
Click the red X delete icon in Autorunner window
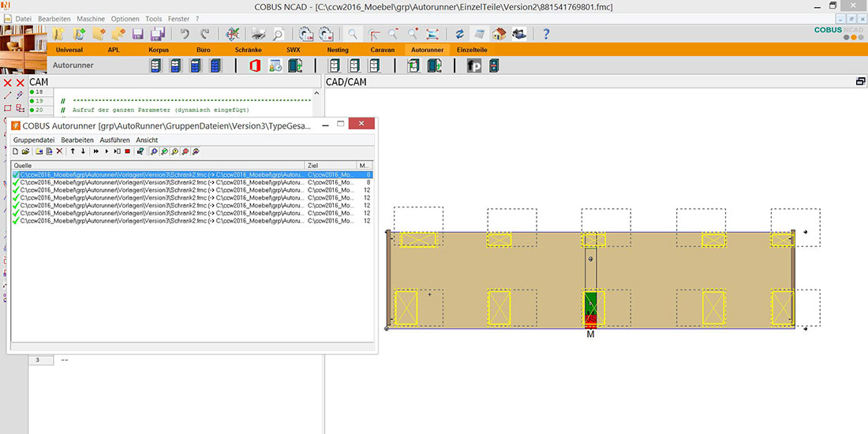60,152
